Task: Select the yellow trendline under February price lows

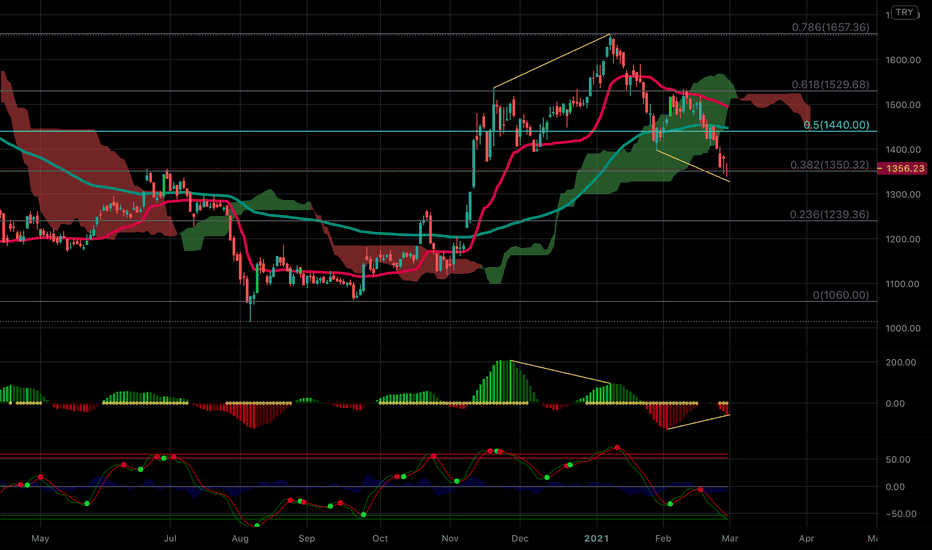Action: point(692,166)
